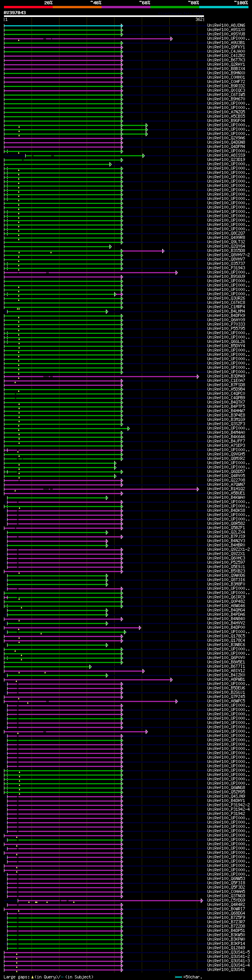Viewport: 252px width, 980px height.
Task: Select hit UniRef100_Q8C2Q7
Action: tap(226, 233)
